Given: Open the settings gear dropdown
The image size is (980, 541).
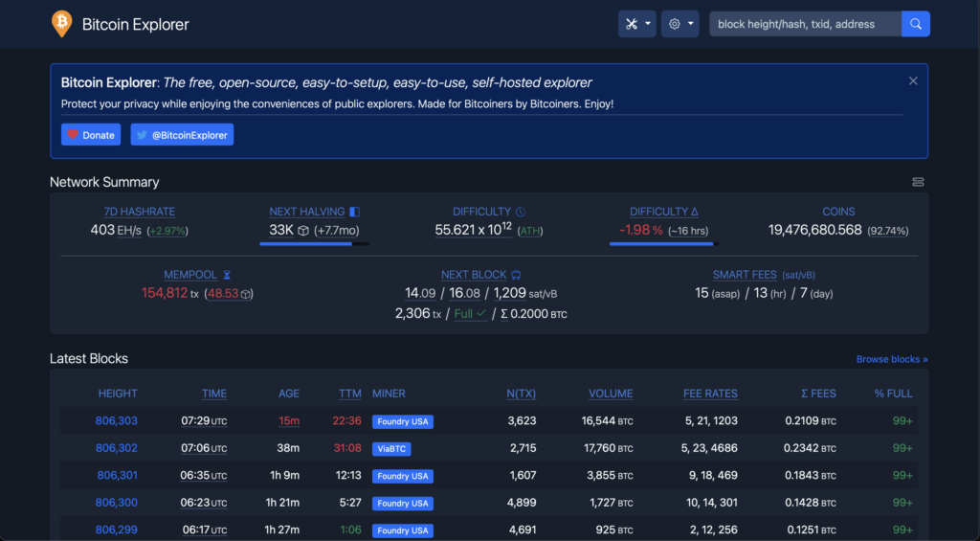Looking at the screenshot, I should (x=680, y=24).
